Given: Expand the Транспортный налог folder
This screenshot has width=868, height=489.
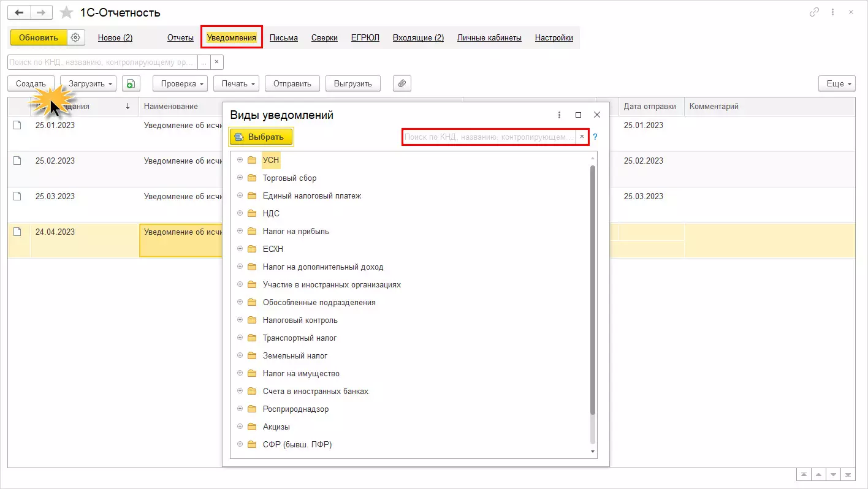Looking at the screenshot, I should point(240,338).
